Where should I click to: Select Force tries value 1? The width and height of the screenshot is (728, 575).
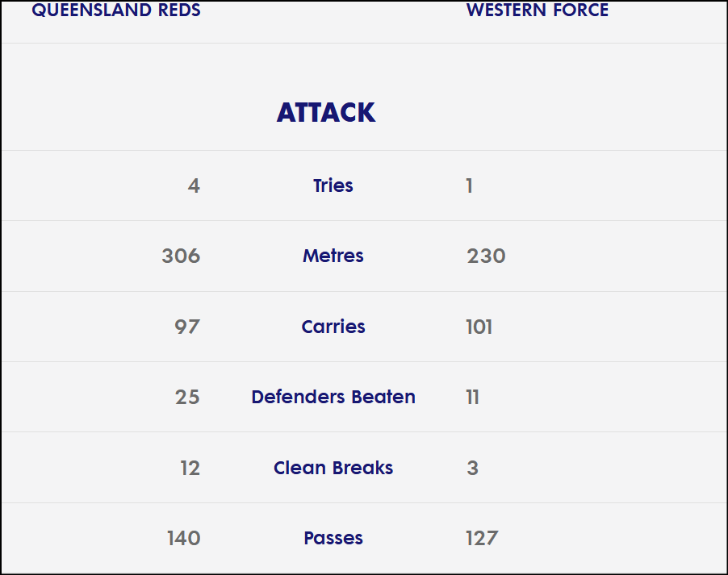pyautogui.click(x=470, y=185)
